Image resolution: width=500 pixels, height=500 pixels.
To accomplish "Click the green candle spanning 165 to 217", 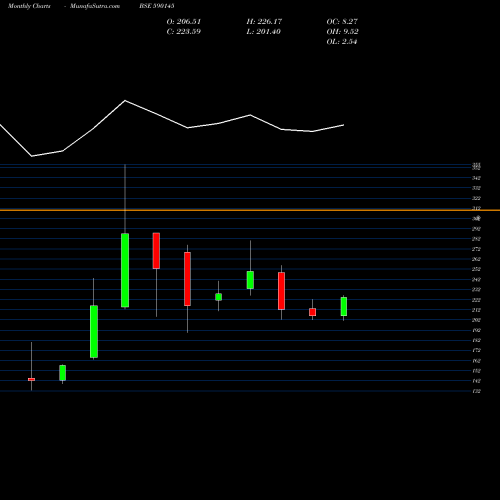I will pos(94,332).
